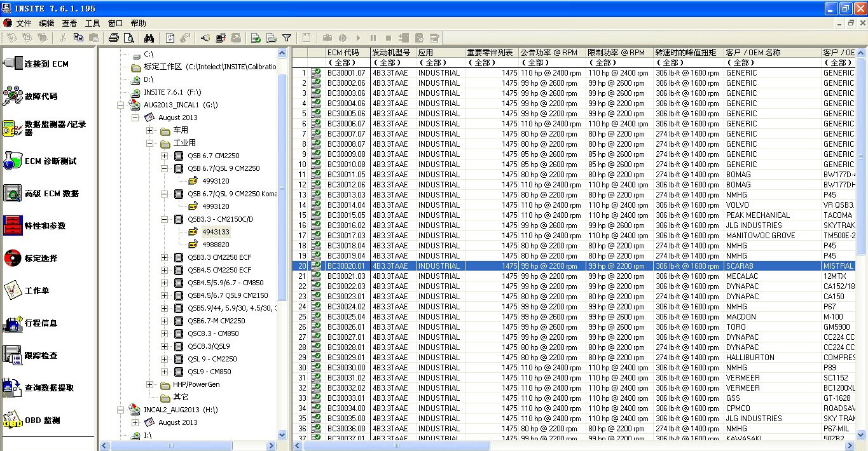Click the 发动机型号 column header
This screenshot has height=451, width=868.
tap(393, 53)
